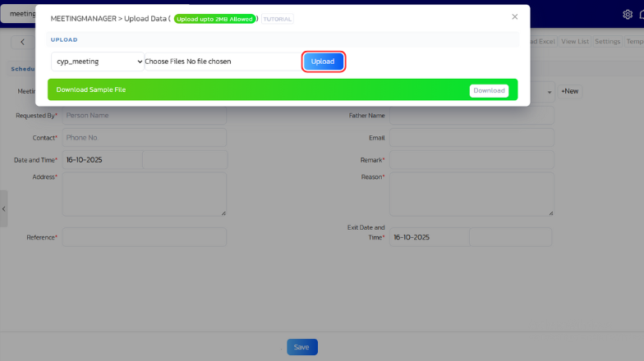Close the Upload Data dialog
644x361 pixels.
[515, 16]
